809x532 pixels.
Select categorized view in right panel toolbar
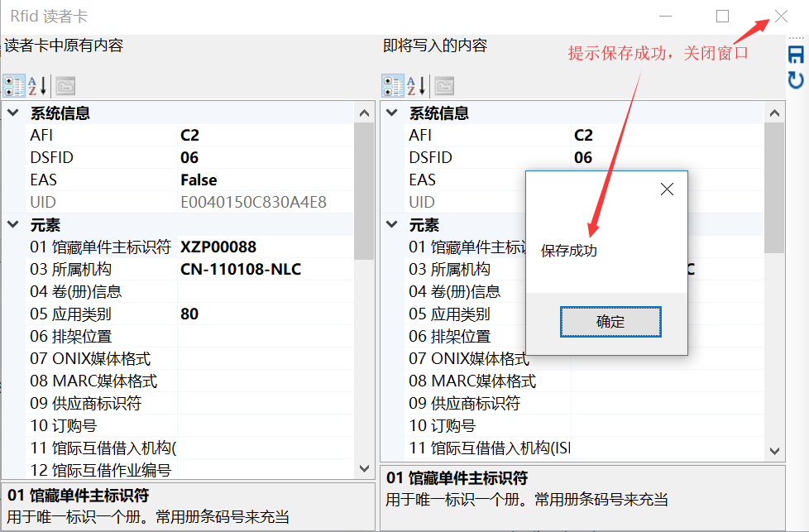coord(393,86)
